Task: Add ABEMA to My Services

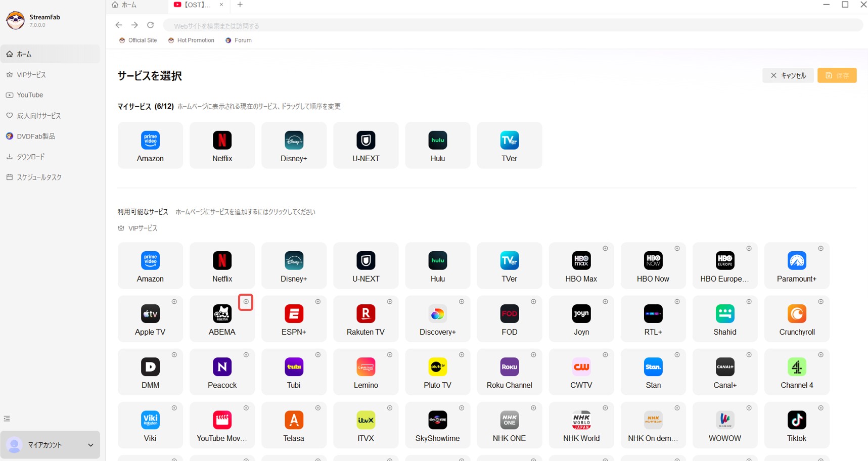Action: click(x=246, y=302)
